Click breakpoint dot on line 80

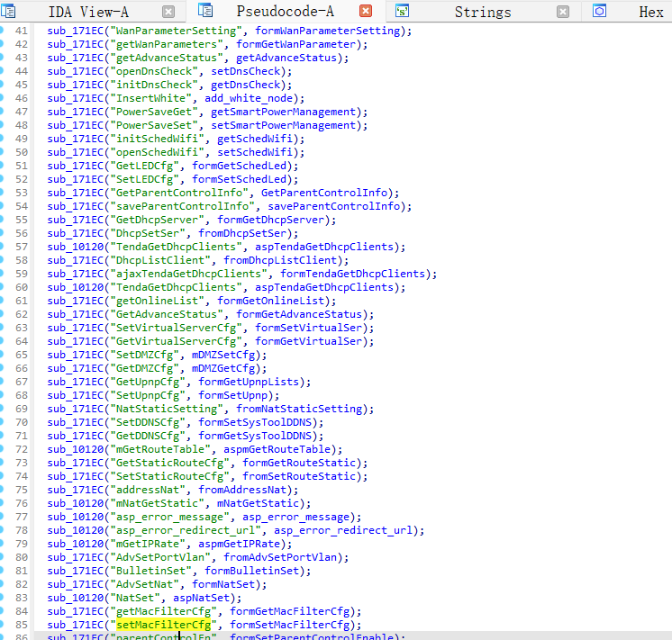point(1,557)
